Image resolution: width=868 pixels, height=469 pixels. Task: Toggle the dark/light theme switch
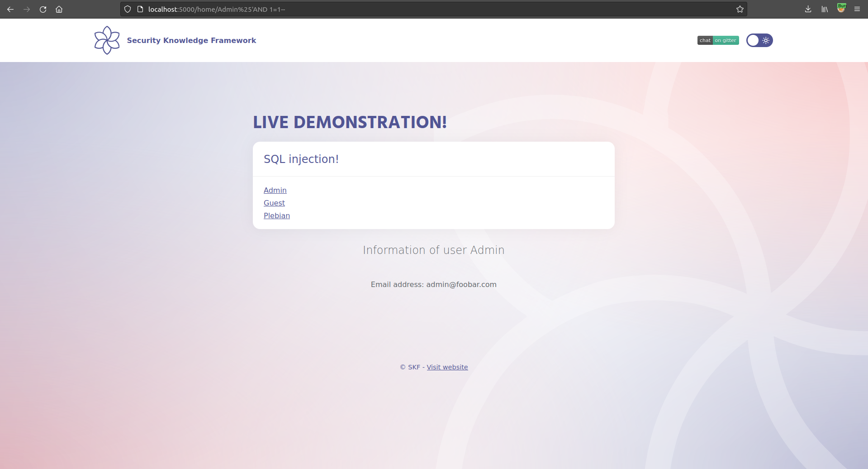pyautogui.click(x=759, y=40)
